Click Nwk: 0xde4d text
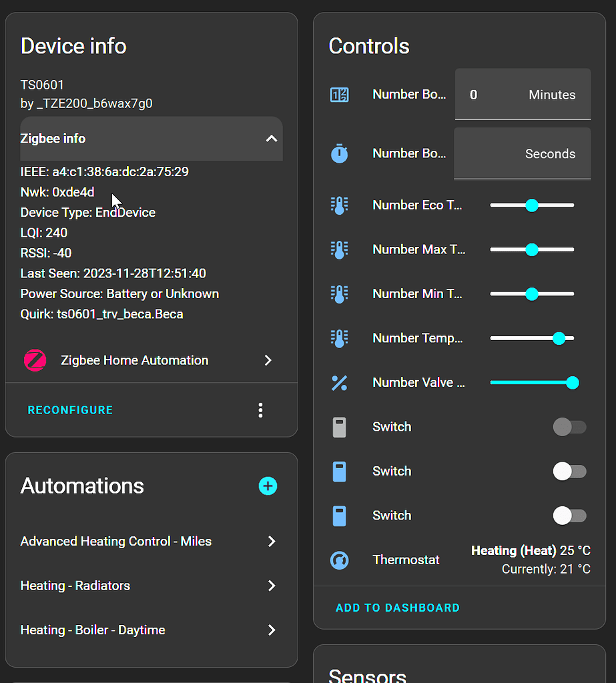The height and width of the screenshot is (683, 616). pos(57,192)
